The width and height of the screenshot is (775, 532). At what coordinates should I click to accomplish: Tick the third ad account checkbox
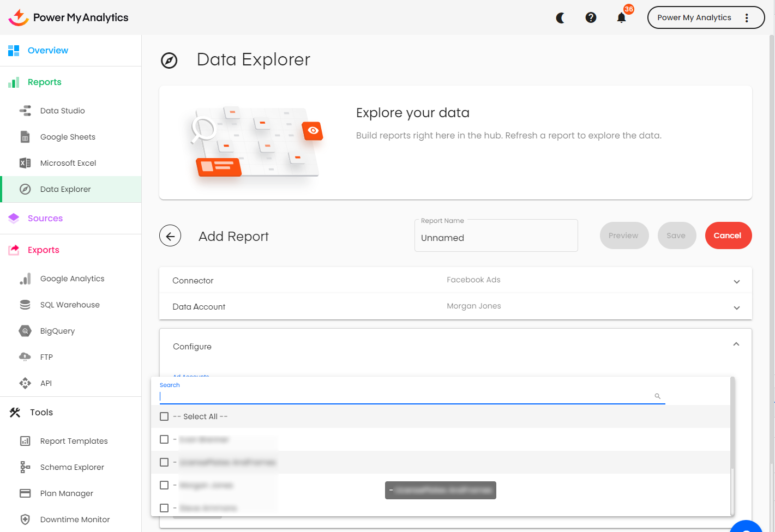click(164, 485)
